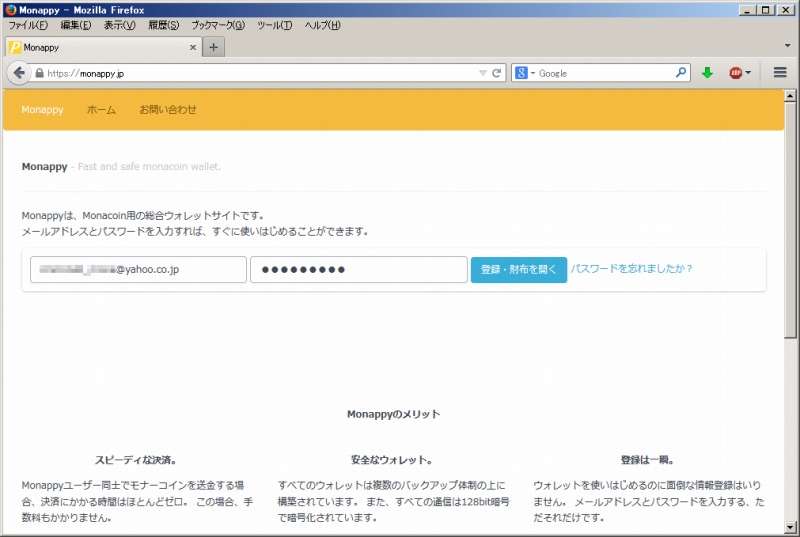Open the 履歴(S) menu
This screenshot has height=537, width=800.
pyautogui.click(x=164, y=25)
